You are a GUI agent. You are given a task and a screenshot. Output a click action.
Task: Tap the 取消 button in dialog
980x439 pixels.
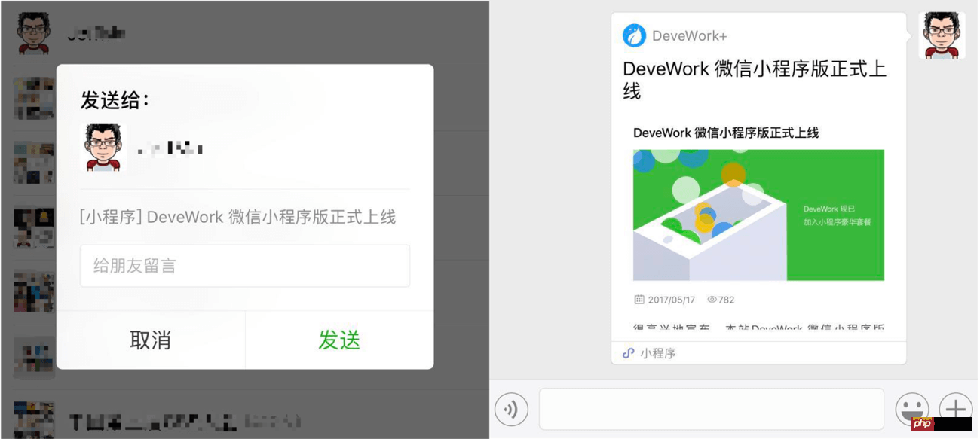151,340
